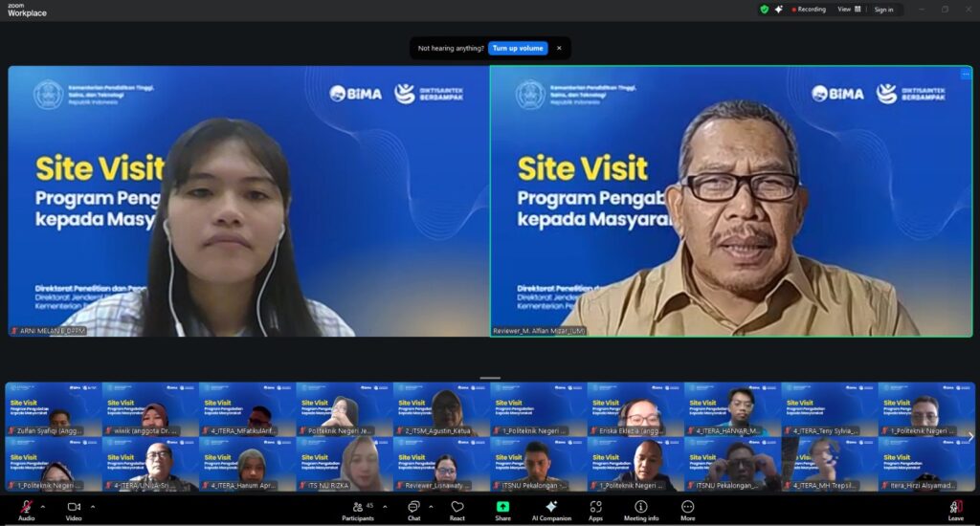Open the Apps panel
980x526 pixels.
[x=595, y=507]
